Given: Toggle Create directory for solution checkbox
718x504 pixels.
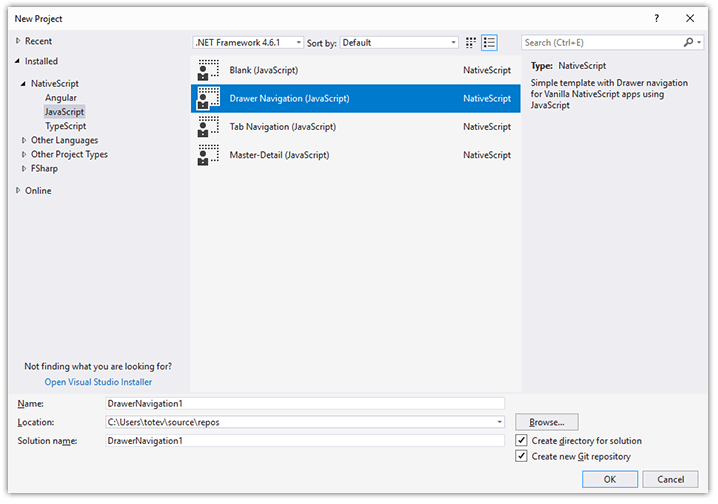Looking at the screenshot, I should pos(521,440).
